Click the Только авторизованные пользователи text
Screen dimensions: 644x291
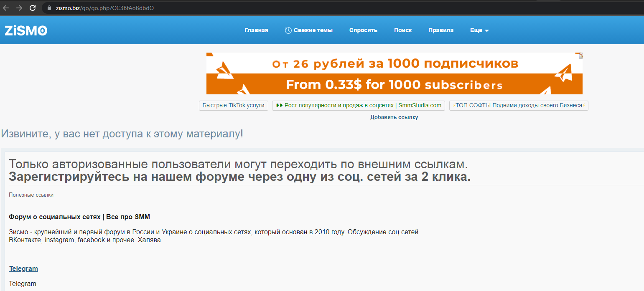238,164
